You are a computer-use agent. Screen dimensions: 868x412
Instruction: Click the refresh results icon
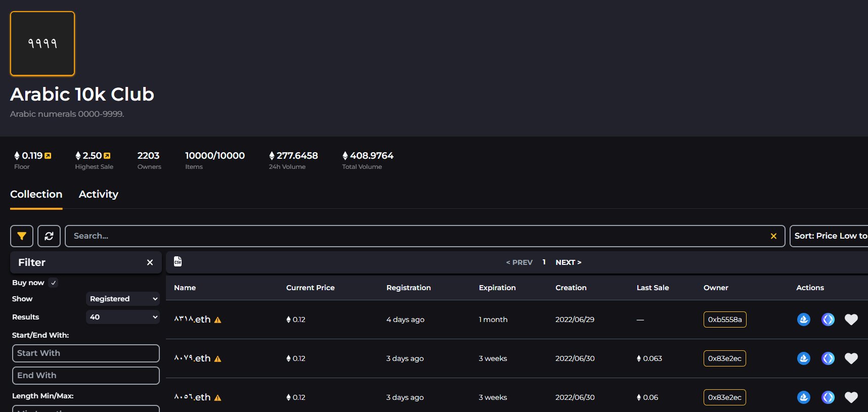coord(49,236)
